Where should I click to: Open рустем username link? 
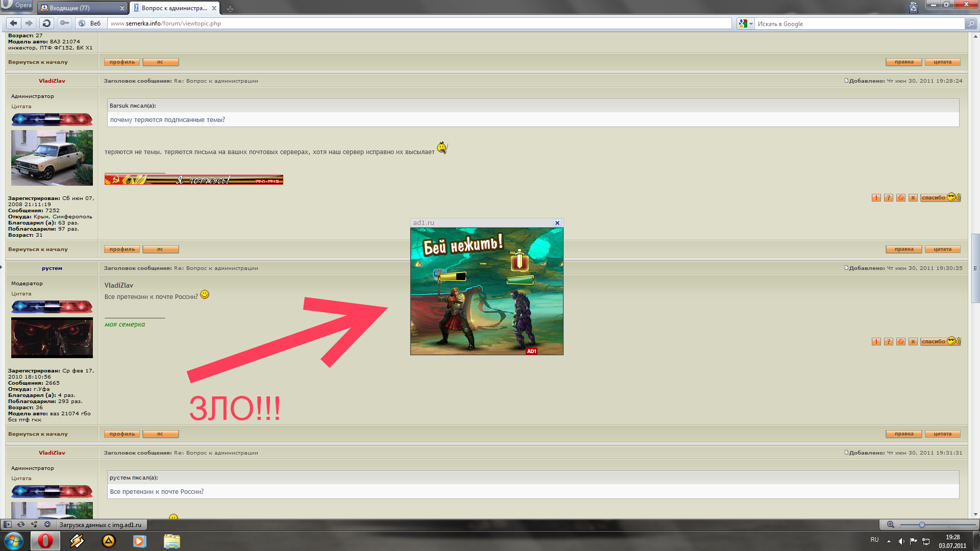tap(52, 268)
